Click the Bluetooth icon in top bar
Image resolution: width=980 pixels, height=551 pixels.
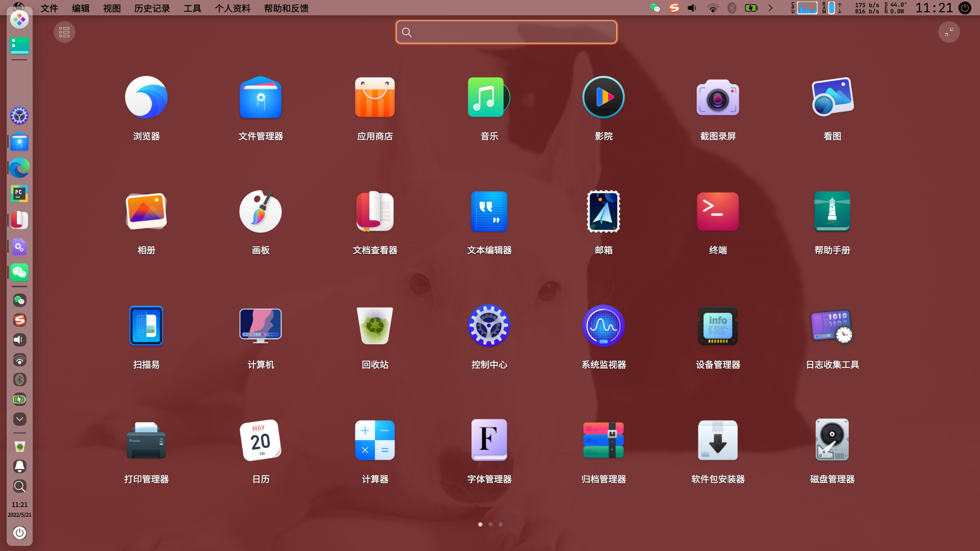coord(732,8)
